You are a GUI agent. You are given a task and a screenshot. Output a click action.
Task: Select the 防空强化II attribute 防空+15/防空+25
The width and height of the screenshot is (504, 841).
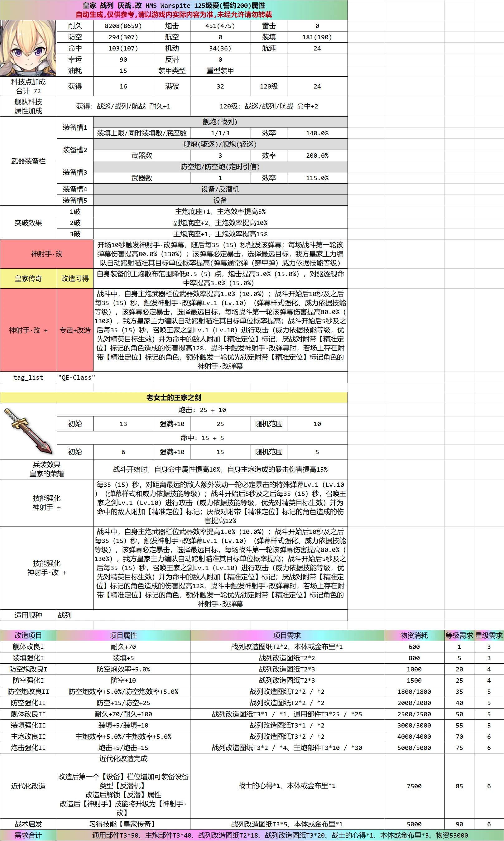pos(123,703)
